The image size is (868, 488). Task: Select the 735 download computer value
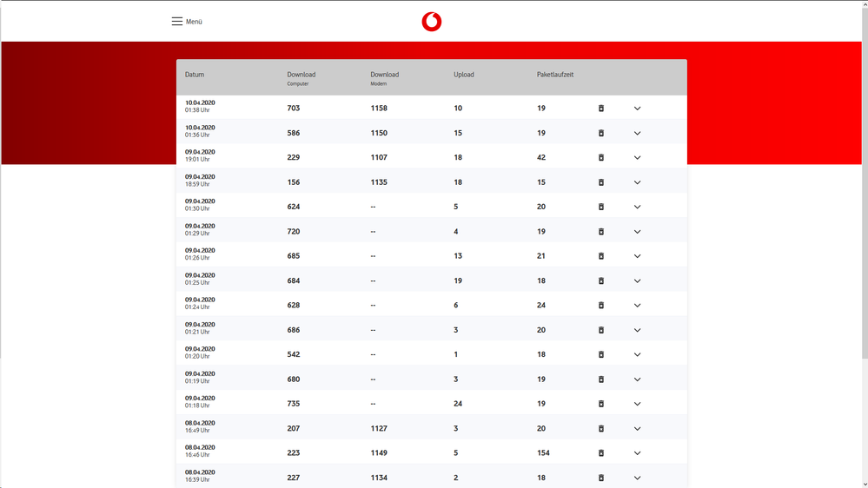[294, 404]
